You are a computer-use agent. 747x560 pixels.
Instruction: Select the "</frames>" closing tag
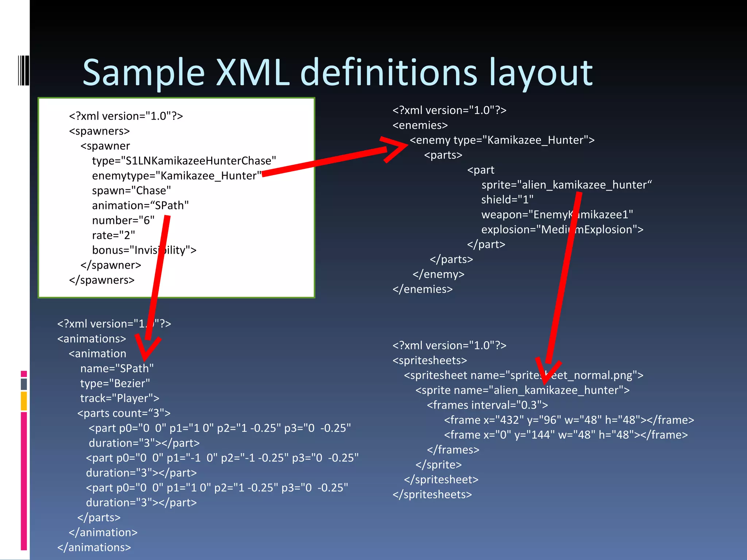pyautogui.click(x=453, y=450)
